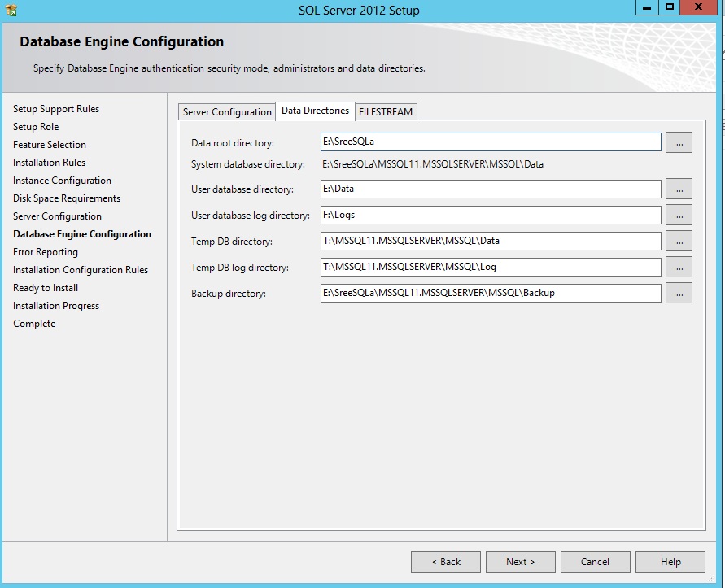
Task: Browse for Temp DB log directory
Action: [679, 267]
